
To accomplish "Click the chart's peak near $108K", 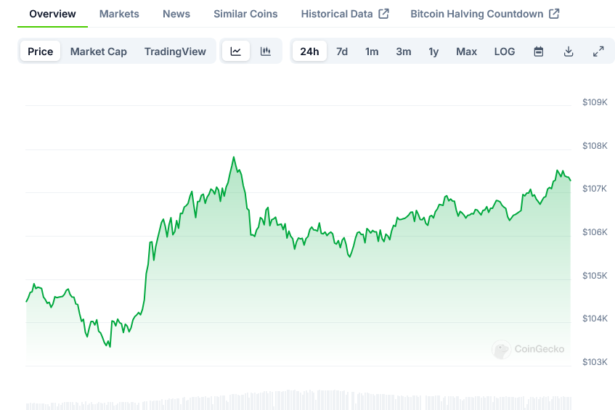I will (234, 158).
